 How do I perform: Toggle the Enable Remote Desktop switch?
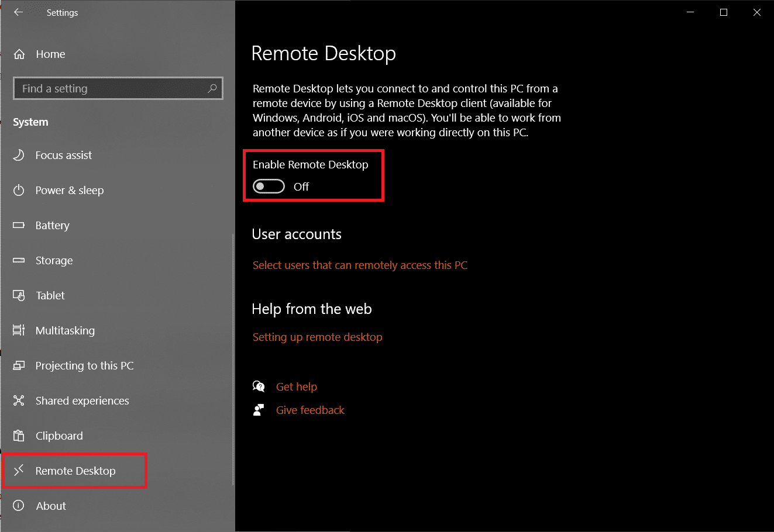[x=269, y=186]
